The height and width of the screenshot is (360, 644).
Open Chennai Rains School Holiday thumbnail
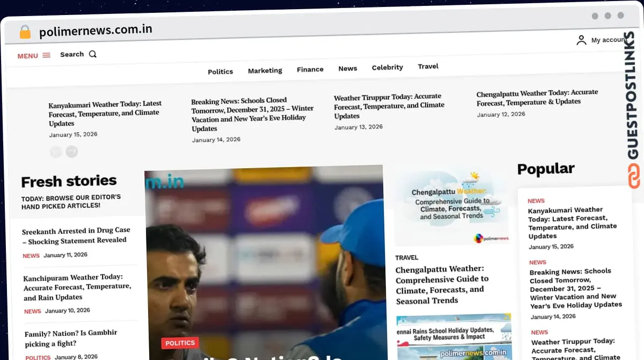[x=454, y=336]
